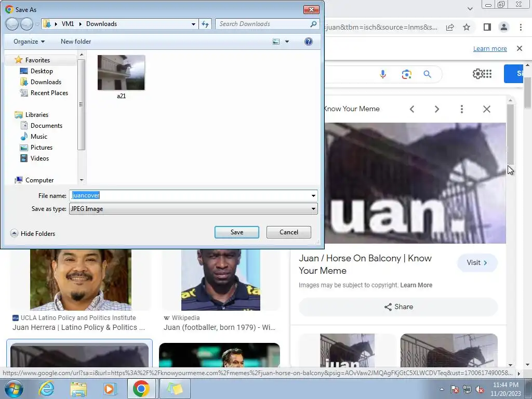The width and height of the screenshot is (532, 399).
Task: Click the copyright Learn More link
Action: coord(416,285)
